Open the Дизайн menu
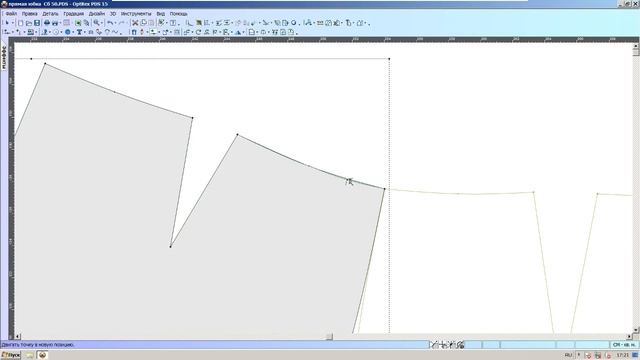 point(97,13)
